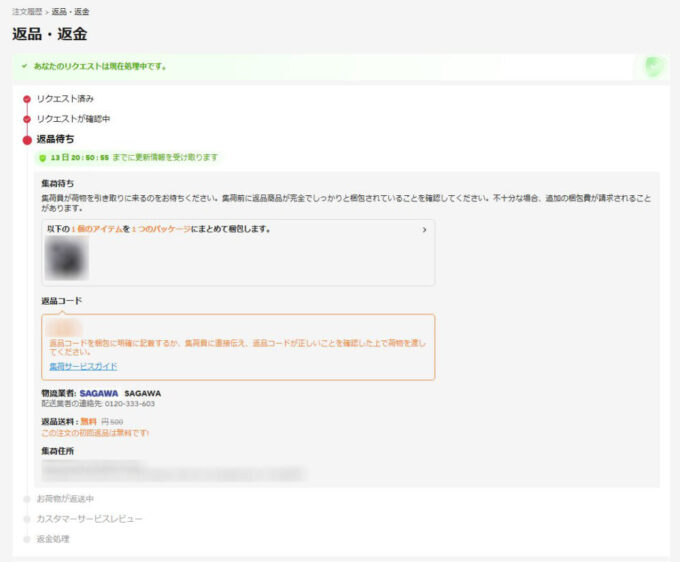Viewport: 680px width, 562px height.
Task: Click the リクエストが確認中 step marker dot
Action: [x=27, y=119]
